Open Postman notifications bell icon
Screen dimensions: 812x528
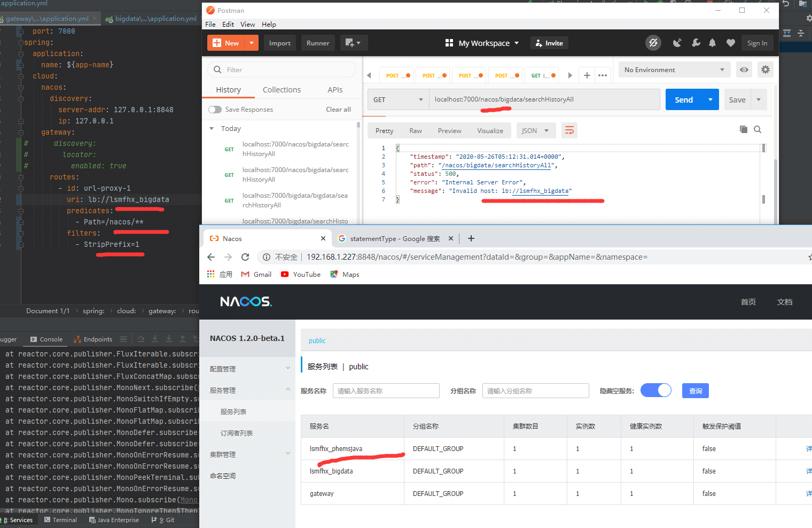click(712, 43)
